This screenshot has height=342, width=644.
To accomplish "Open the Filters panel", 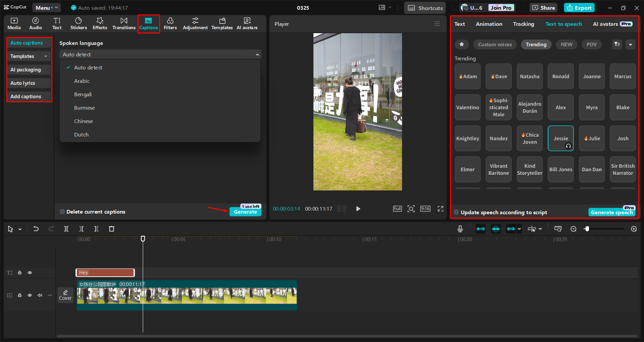I will 170,23.
